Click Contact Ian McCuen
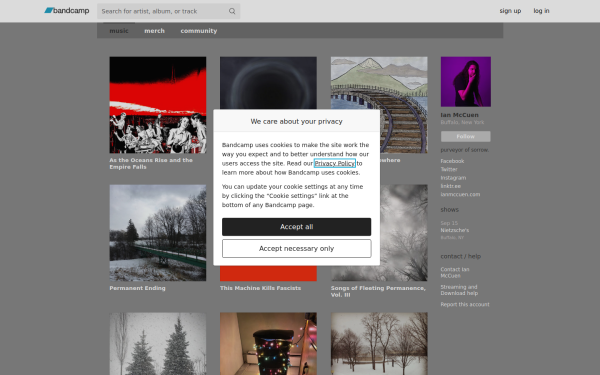This screenshot has height=375, width=600. (x=455, y=272)
